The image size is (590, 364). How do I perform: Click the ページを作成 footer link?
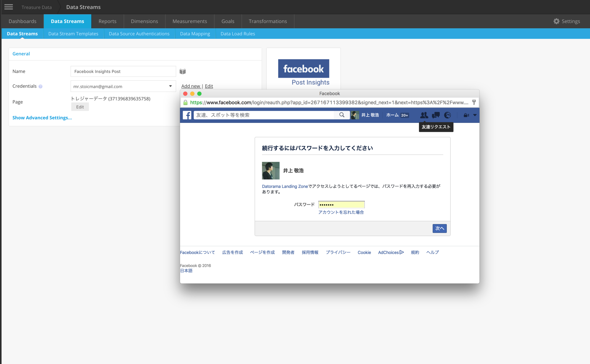pyautogui.click(x=262, y=253)
